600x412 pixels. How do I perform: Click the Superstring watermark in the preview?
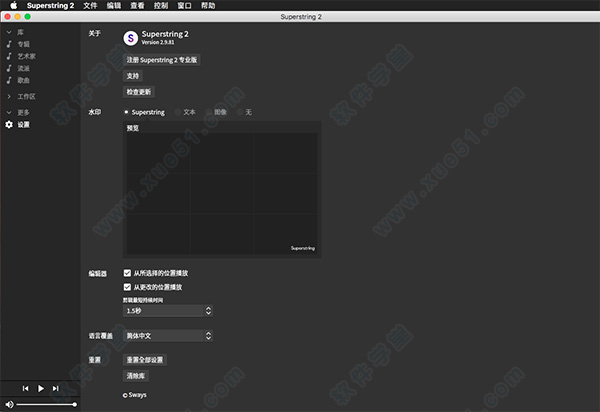coord(303,248)
